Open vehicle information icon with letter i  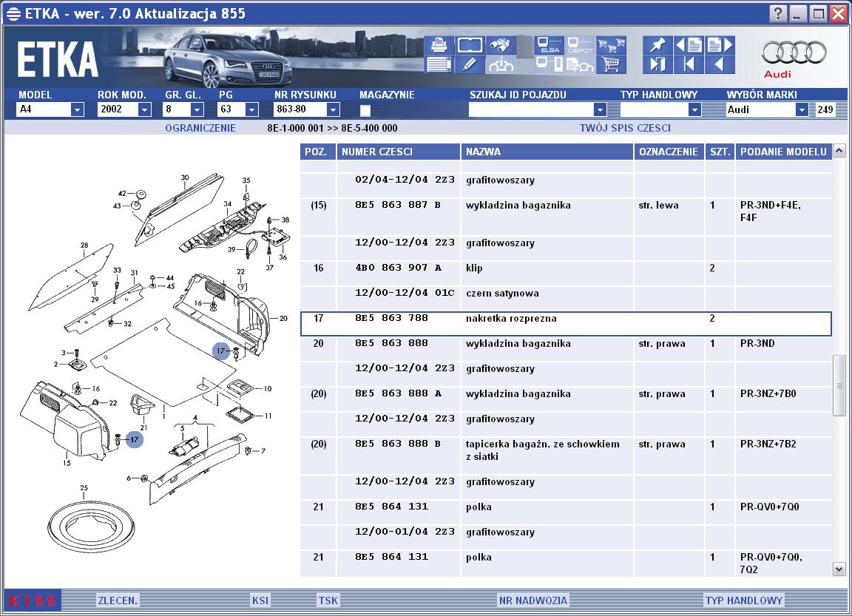pos(501,64)
